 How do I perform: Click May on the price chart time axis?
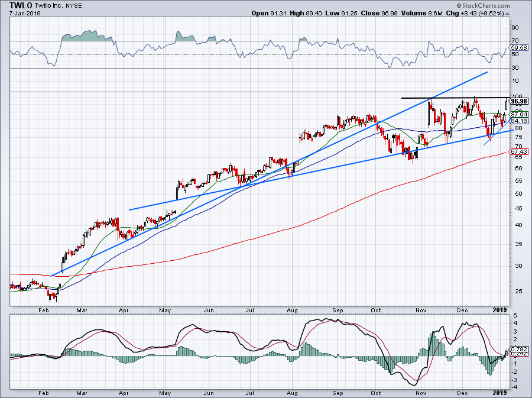coord(166,310)
